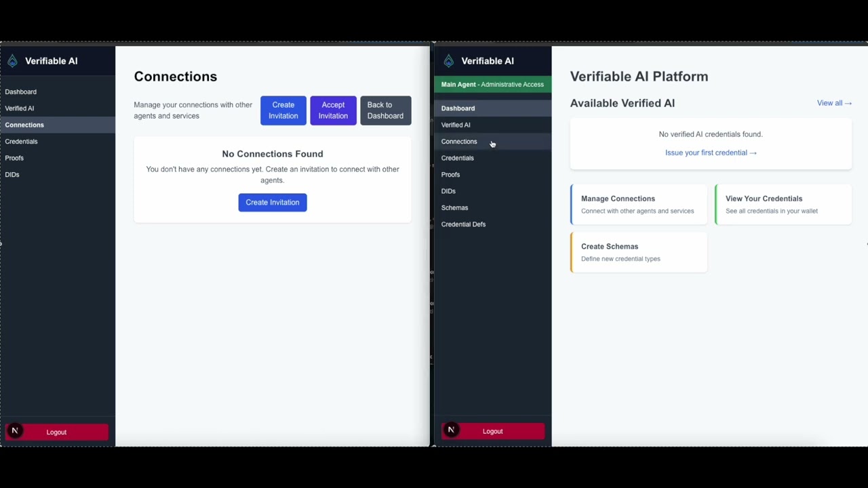Viewport: 868px width, 488px height.
Task: Click the No verified AI credentials found text
Action: [711, 134]
